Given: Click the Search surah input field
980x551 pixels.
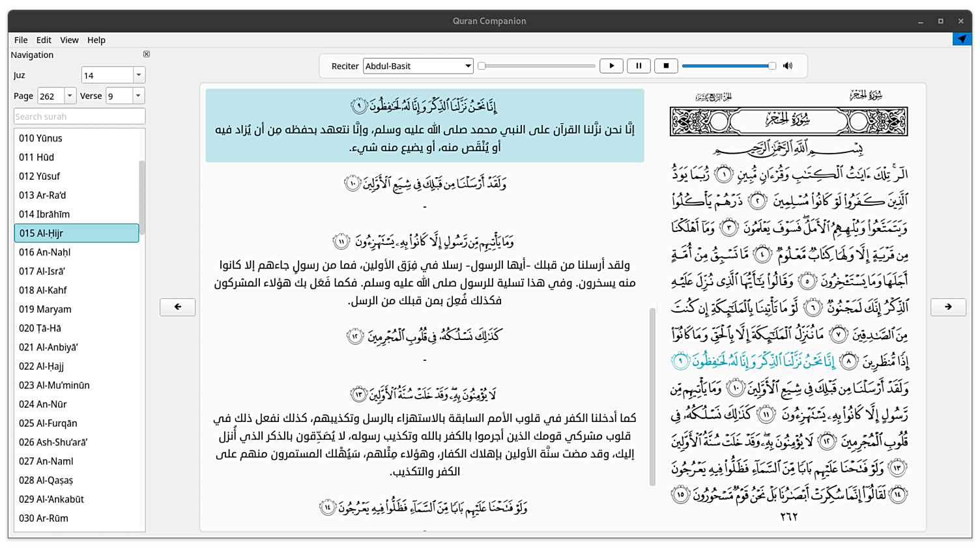Looking at the screenshot, I should pyautogui.click(x=79, y=116).
